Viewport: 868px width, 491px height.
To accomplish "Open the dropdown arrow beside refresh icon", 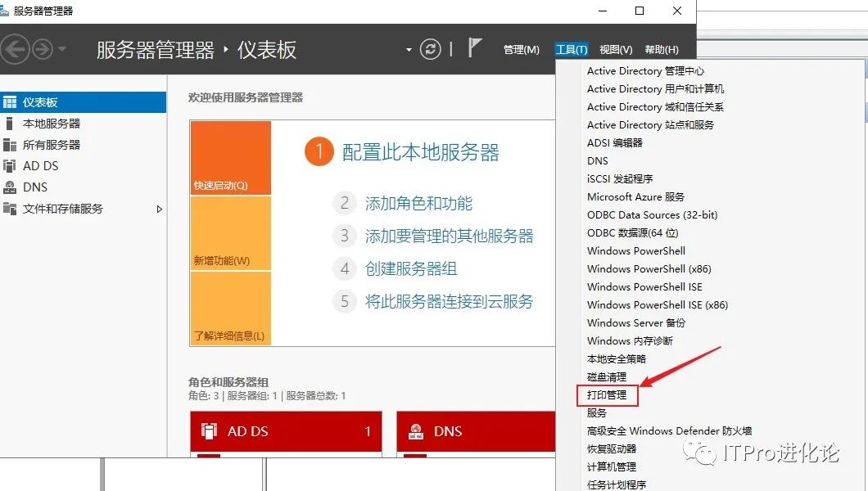I will point(409,50).
